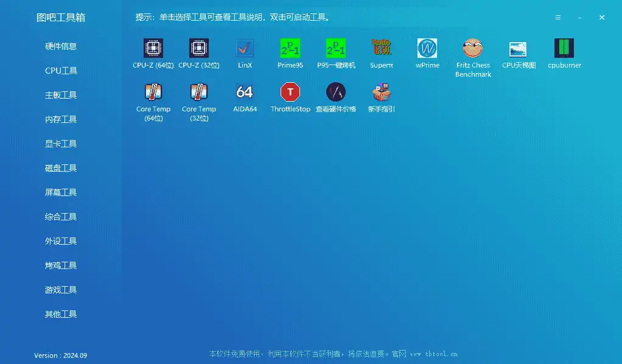Select the Core Temp (64位) icon
This screenshot has height=364, width=622.
point(153,92)
